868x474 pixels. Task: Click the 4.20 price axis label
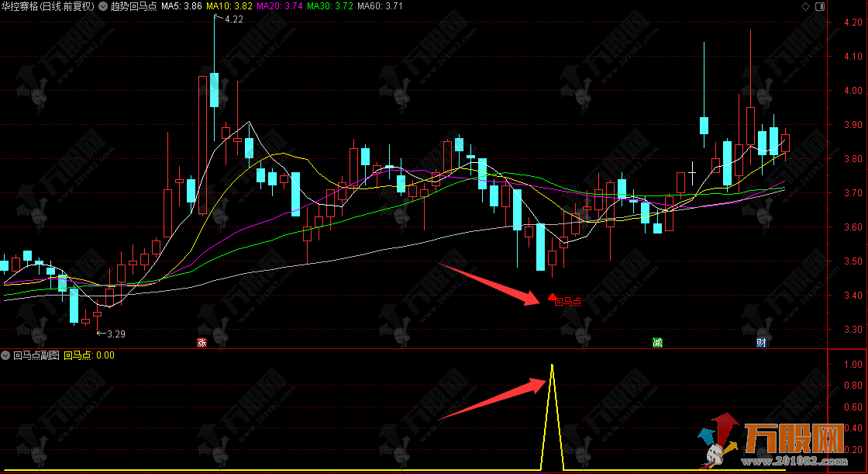pyautogui.click(x=853, y=22)
